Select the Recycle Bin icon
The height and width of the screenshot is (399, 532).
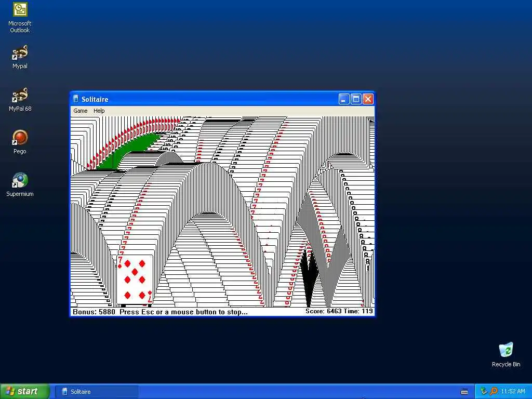pos(506,354)
